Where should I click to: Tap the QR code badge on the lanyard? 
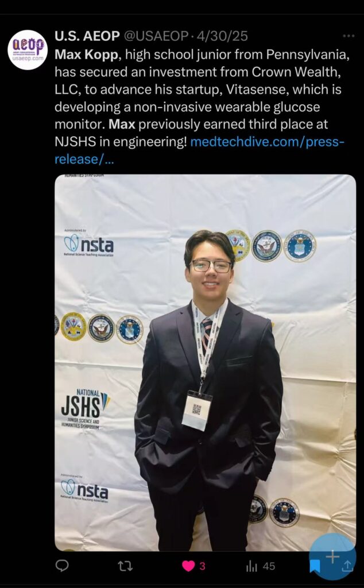[196, 410]
